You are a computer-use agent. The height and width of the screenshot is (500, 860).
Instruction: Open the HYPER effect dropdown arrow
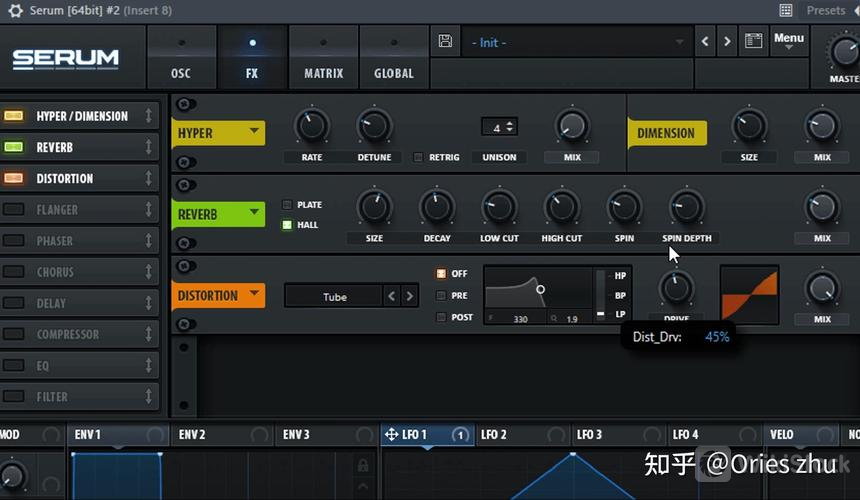(x=254, y=132)
